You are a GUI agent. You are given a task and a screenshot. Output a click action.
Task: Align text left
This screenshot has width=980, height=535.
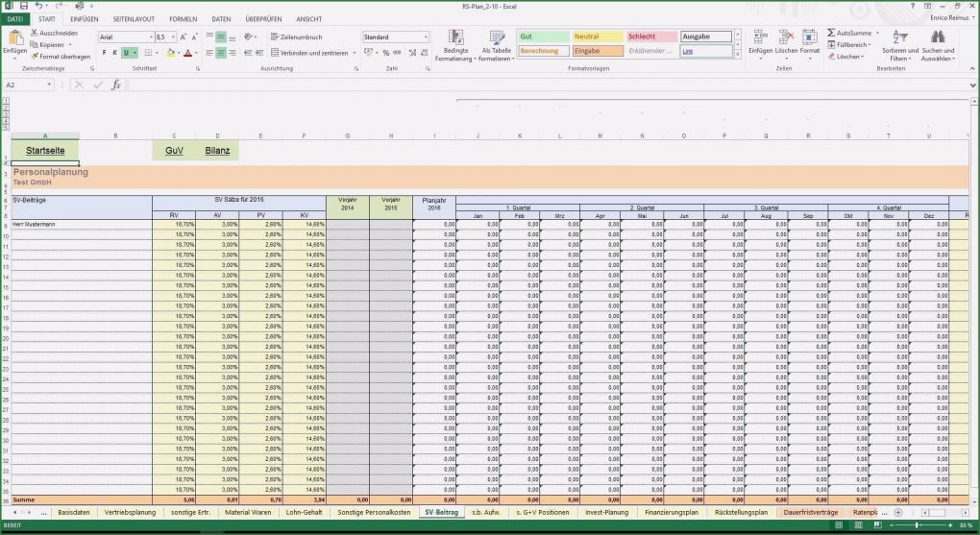pyautogui.click(x=210, y=53)
